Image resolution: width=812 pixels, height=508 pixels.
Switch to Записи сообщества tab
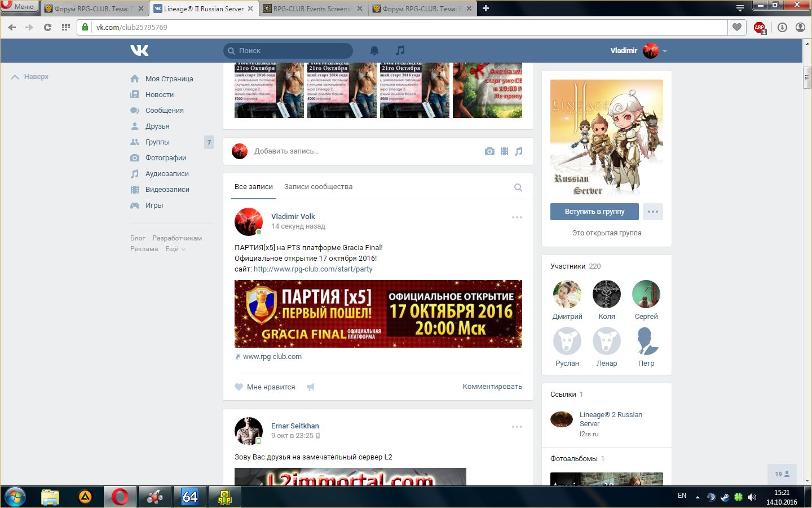(318, 187)
